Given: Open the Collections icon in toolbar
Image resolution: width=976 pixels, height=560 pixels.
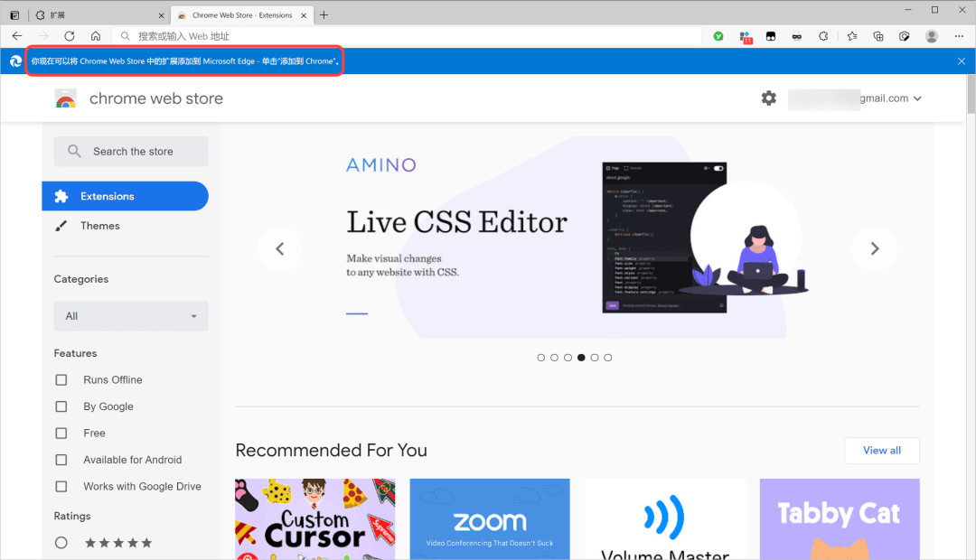Looking at the screenshot, I should point(878,36).
